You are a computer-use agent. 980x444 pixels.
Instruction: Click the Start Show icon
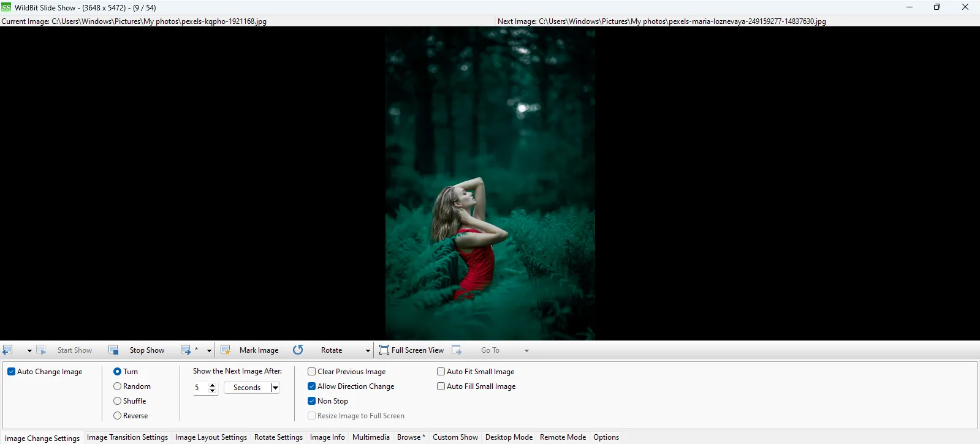[x=41, y=350]
